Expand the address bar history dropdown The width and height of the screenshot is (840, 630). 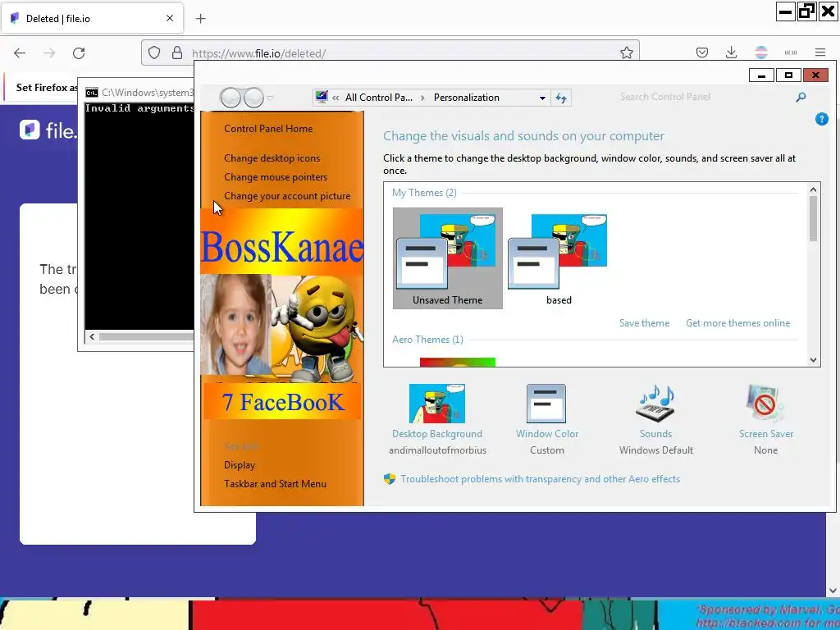542,98
